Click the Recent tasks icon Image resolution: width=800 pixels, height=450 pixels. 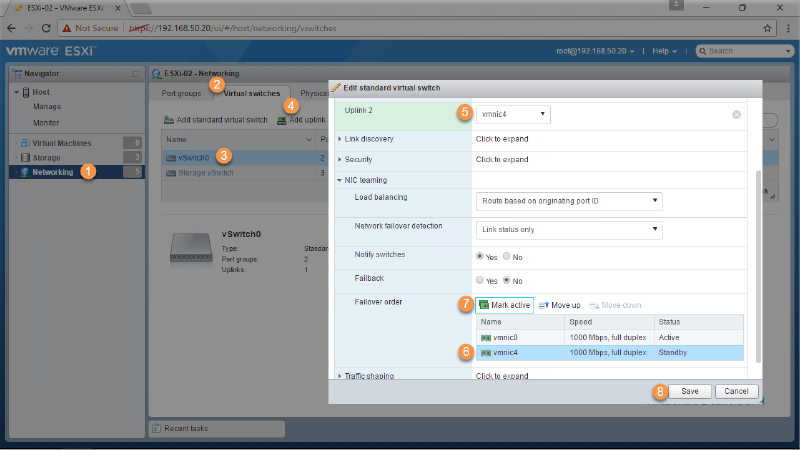tap(156, 429)
